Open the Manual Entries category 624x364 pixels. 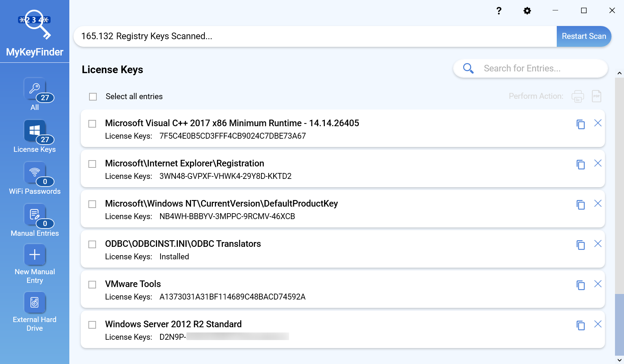(35, 214)
